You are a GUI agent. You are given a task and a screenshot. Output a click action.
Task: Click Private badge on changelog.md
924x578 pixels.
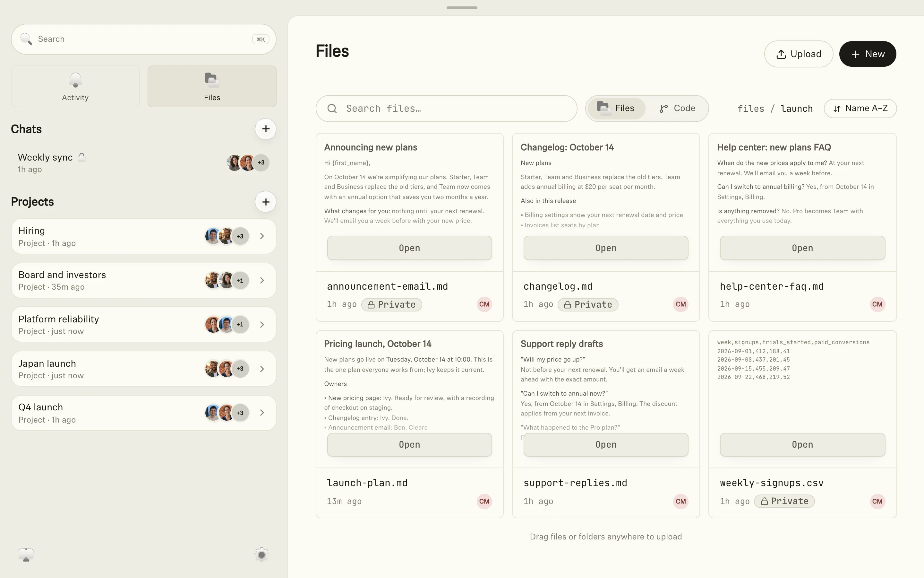588,305
